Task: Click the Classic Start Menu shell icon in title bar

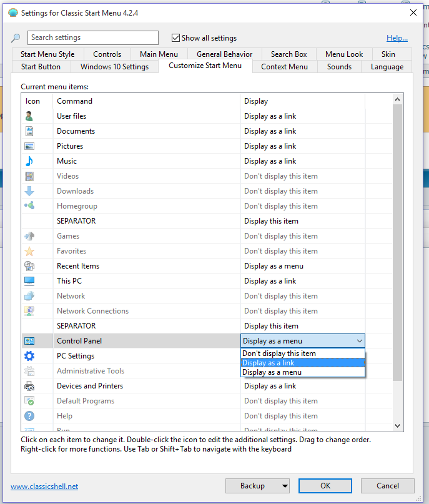Action: point(13,13)
